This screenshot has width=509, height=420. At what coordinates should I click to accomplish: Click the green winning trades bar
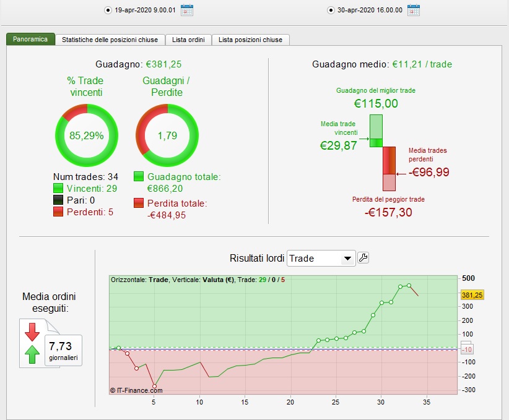click(x=376, y=131)
